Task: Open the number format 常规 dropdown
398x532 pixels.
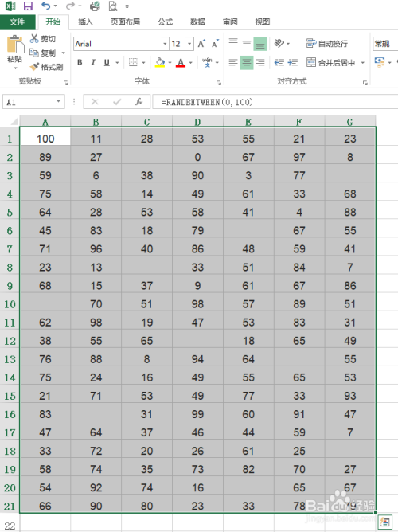Action: point(385,44)
